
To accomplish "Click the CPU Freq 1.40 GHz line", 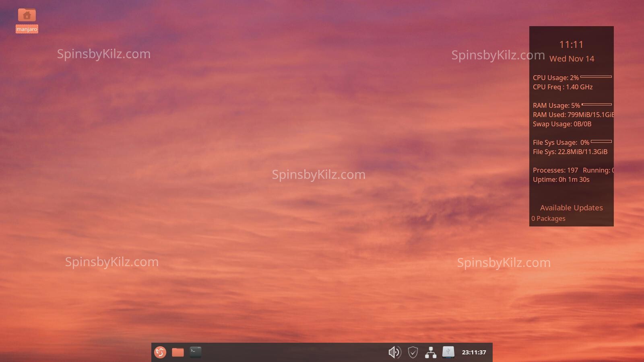I will click(563, 87).
